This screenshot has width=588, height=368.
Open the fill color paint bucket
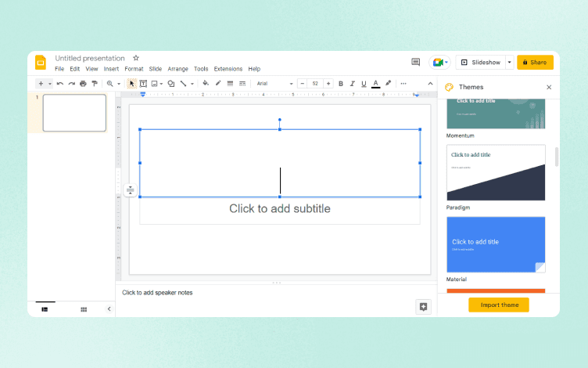click(x=206, y=83)
